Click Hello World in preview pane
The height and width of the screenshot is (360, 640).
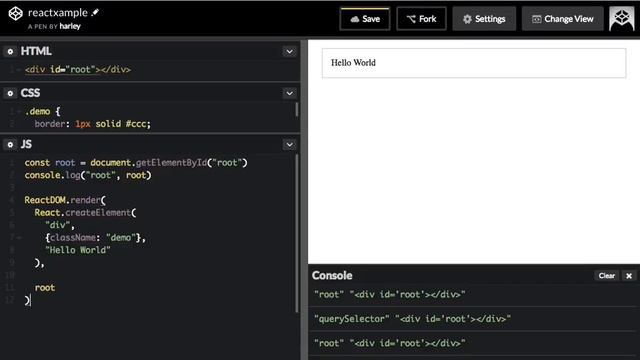click(x=353, y=63)
